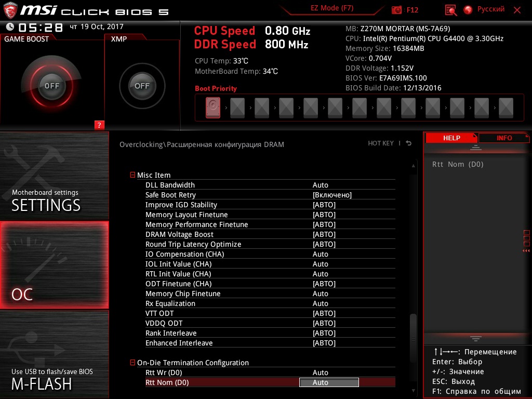Collapse the On-Die Termination Configuration group
532x399 pixels.
coord(132,362)
